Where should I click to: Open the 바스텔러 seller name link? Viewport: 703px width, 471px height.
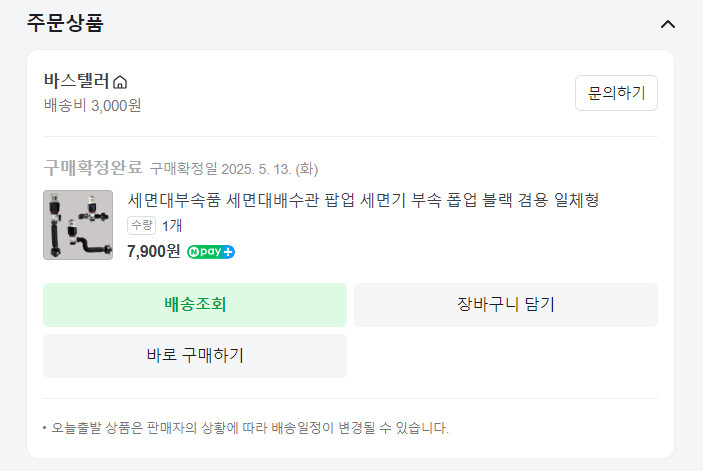point(76,81)
